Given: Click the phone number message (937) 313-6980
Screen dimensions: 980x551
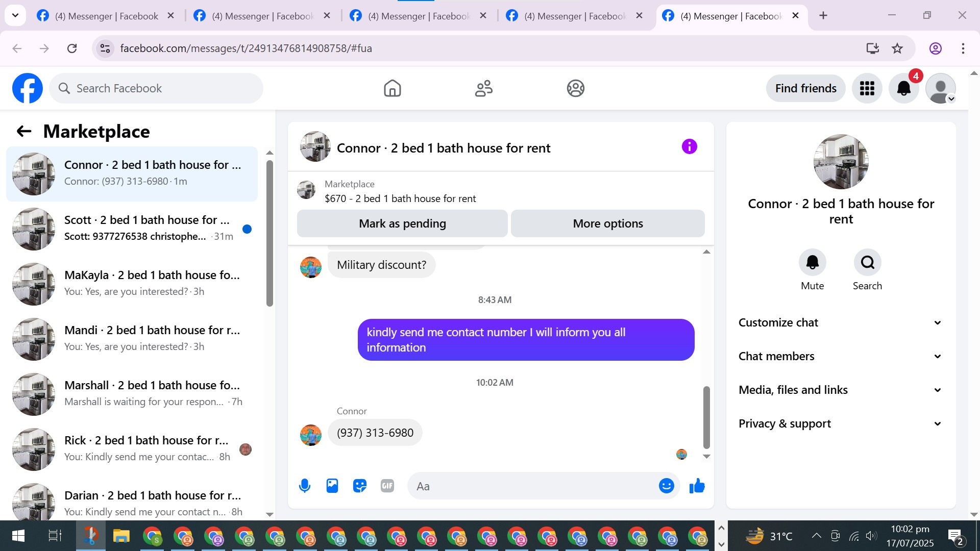Looking at the screenshot, I should pyautogui.click(x=375, y=433).
